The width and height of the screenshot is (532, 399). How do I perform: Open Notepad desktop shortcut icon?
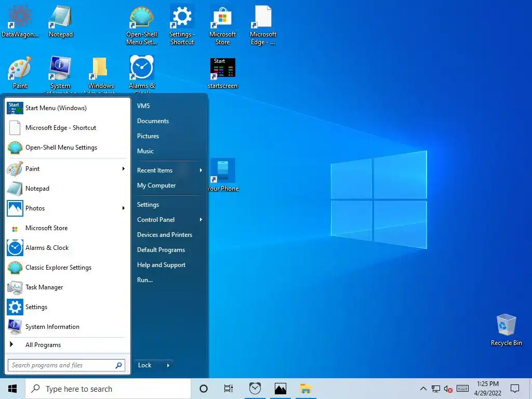coord(60,22)
